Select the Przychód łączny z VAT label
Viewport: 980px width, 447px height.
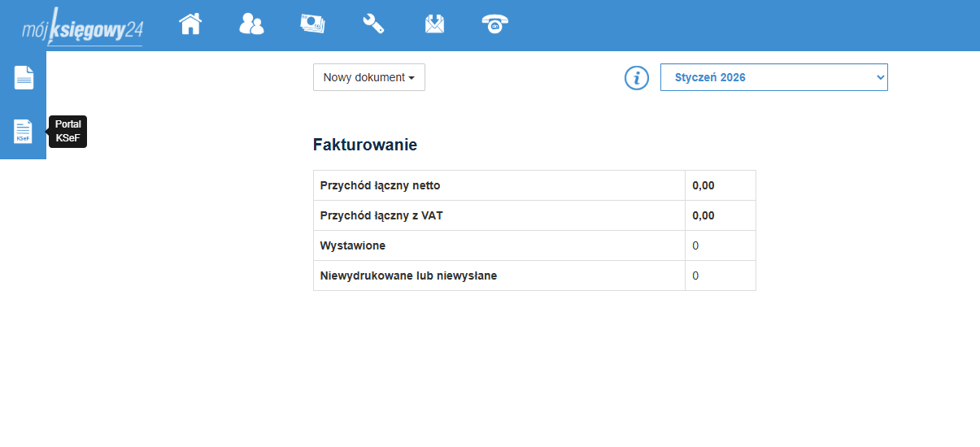381,215
